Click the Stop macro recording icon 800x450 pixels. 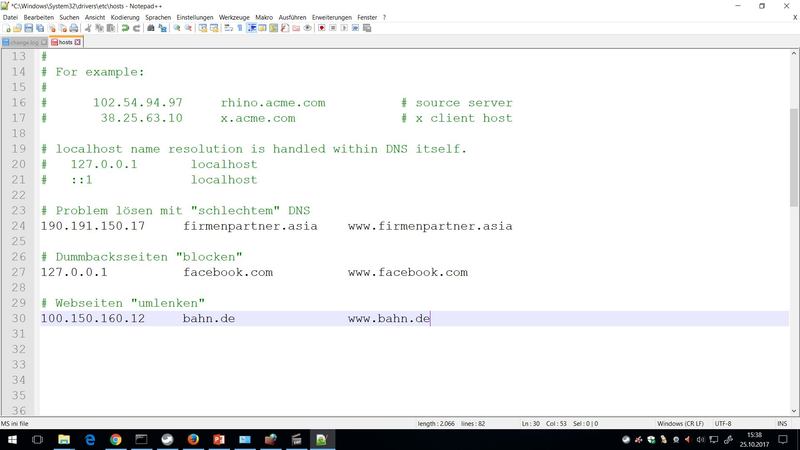click(x=333, y=28)
